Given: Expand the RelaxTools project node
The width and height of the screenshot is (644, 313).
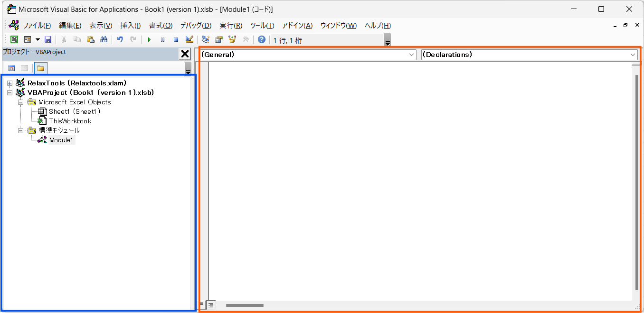Looking at the screenshot, I should (9, 83).
